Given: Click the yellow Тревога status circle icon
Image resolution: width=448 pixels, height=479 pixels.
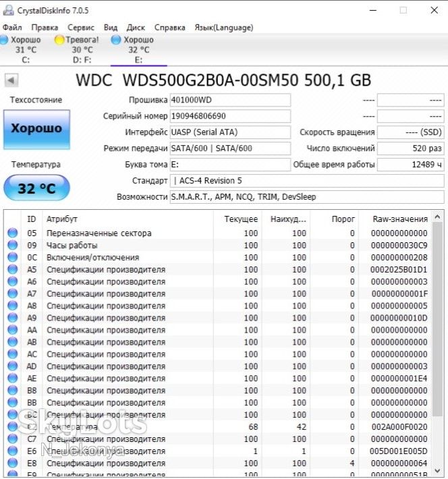Looking at the screenshot, I should pyautogui.click(x=59, y=40).
